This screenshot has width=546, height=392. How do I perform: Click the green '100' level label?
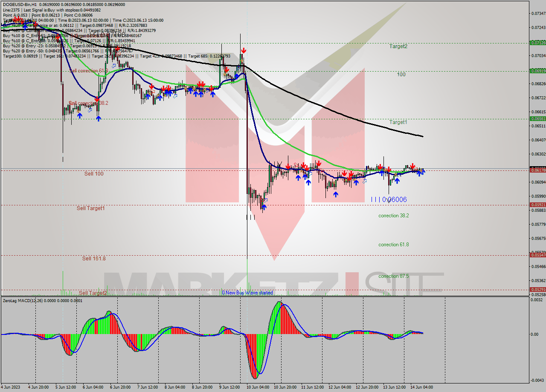401,75
